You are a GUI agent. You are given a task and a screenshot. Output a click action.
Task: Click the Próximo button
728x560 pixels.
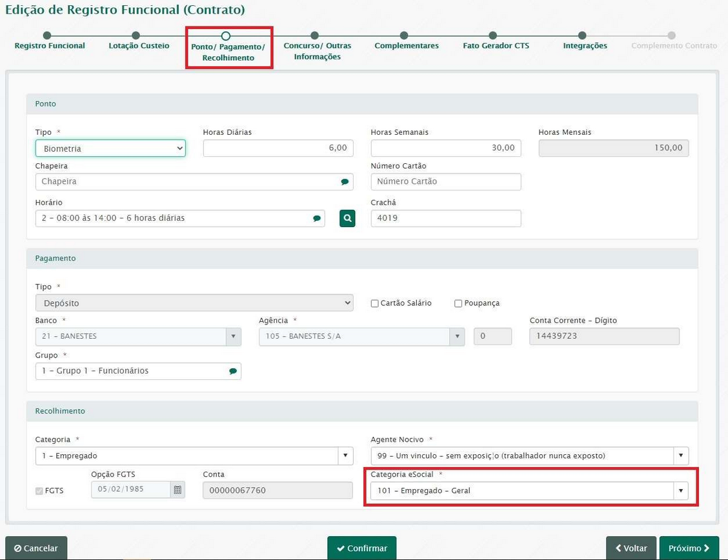click(x=689, y=548)
